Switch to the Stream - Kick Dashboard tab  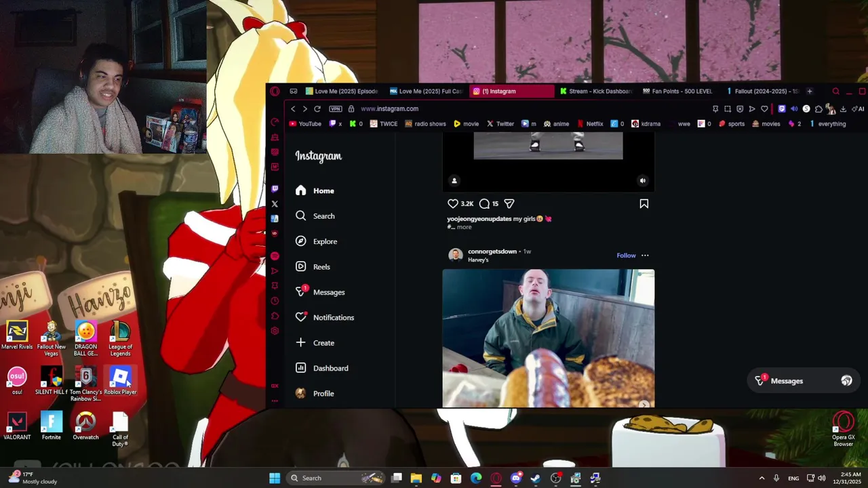click(596, 91)
